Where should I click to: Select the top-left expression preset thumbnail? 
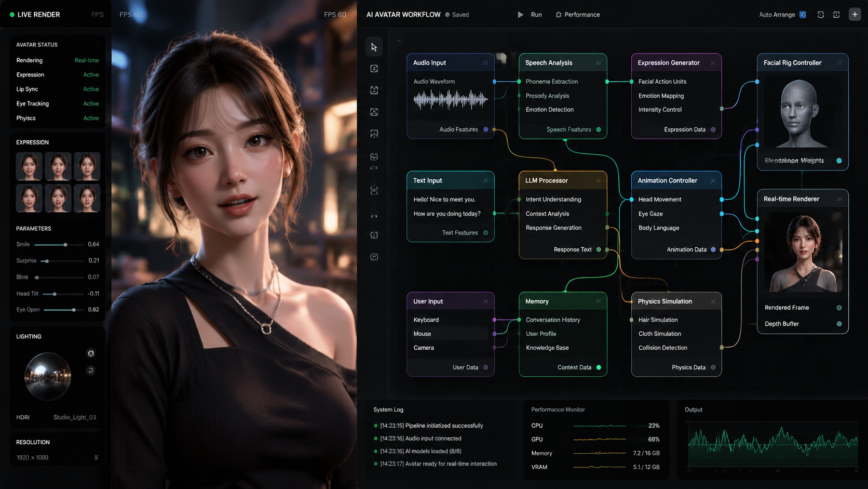[x=29, y=166]
